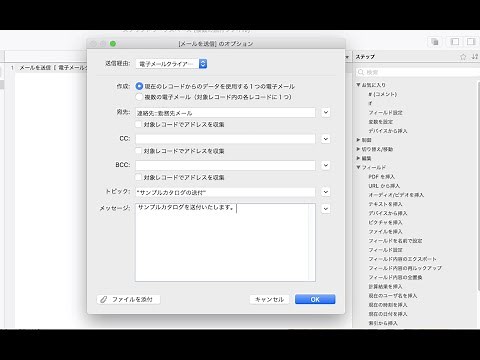480x360 pixels.
Task: Select URL から挿入 step
Action: tap(384, 186)
